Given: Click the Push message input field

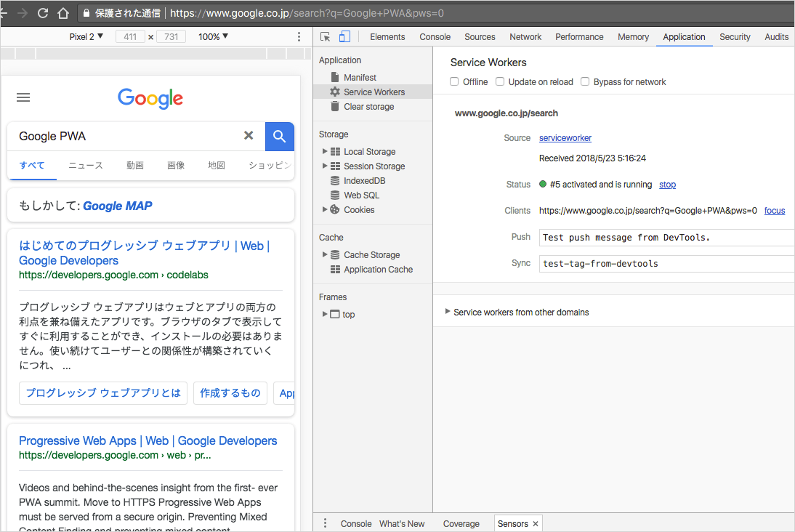Looking at the screenshot, I should 666,238.
